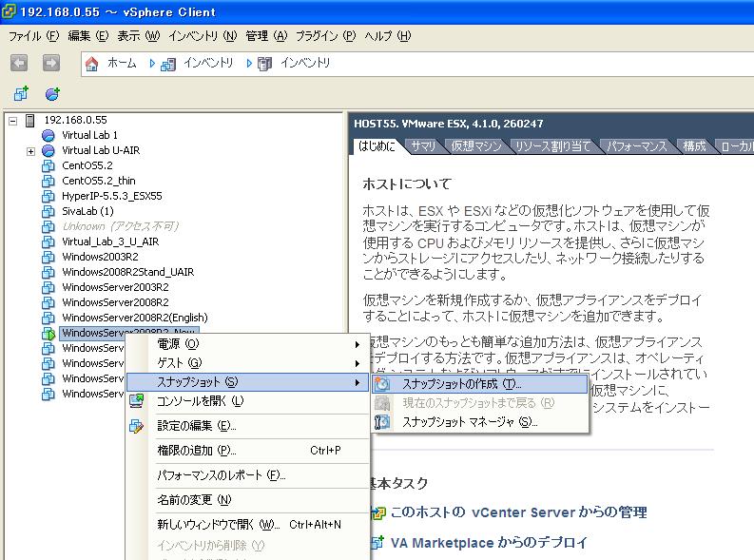Viewport: 754px width, 560px height.
Task: Select Virtual Lab 1 label in tree
Action: coord(90,136)
